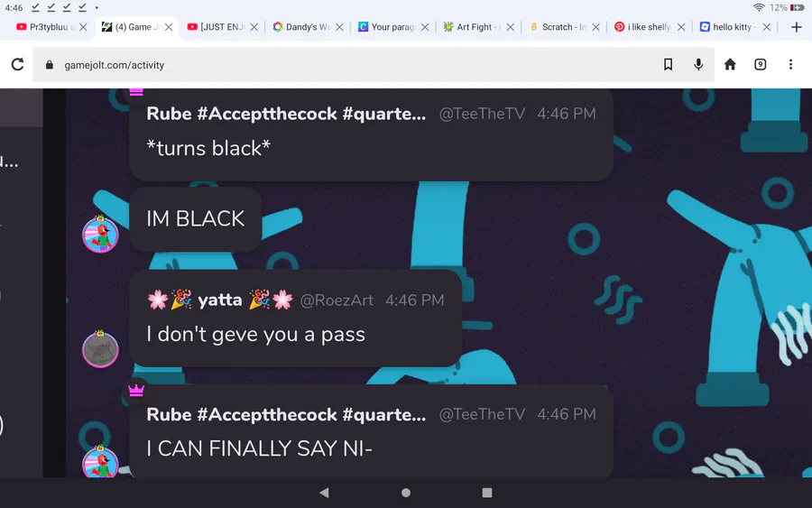Switch to the Art Fight tab
The image size is (812, 508).
point(473,27)
